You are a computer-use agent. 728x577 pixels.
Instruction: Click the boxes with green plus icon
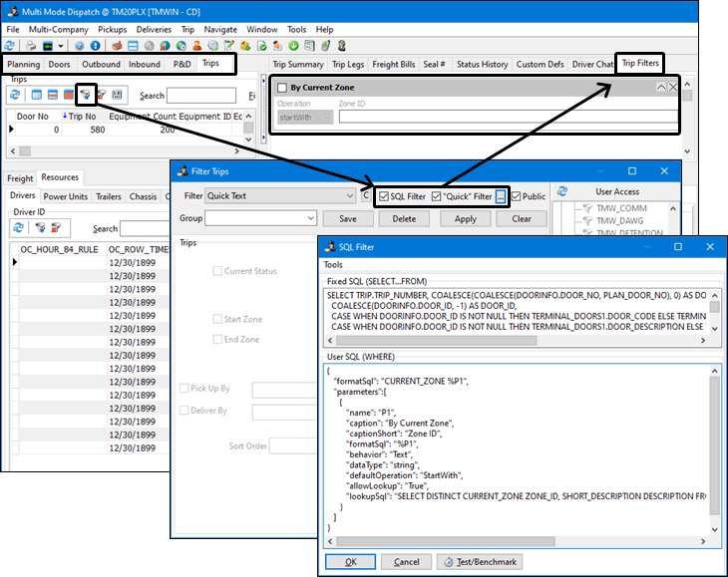245,46
